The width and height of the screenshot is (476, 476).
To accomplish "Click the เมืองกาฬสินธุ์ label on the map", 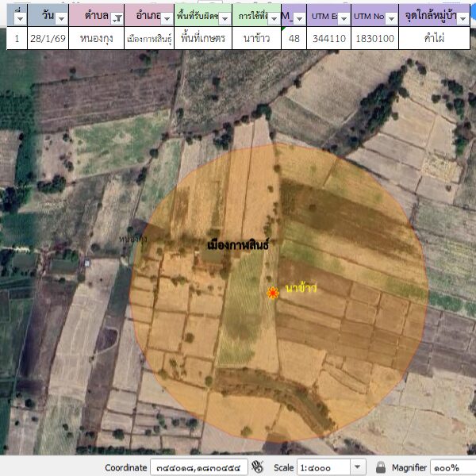I will coord(237,244).
